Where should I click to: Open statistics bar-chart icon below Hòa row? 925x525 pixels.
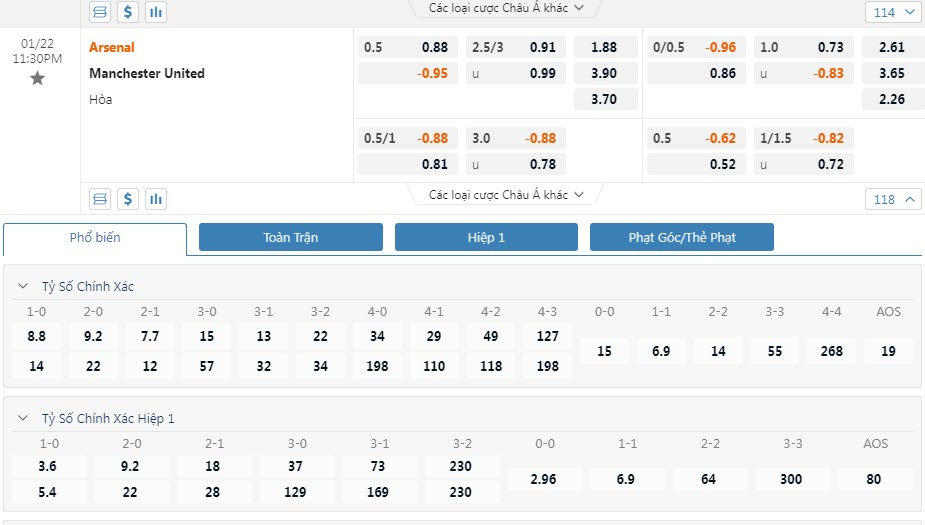pos(155,198)
